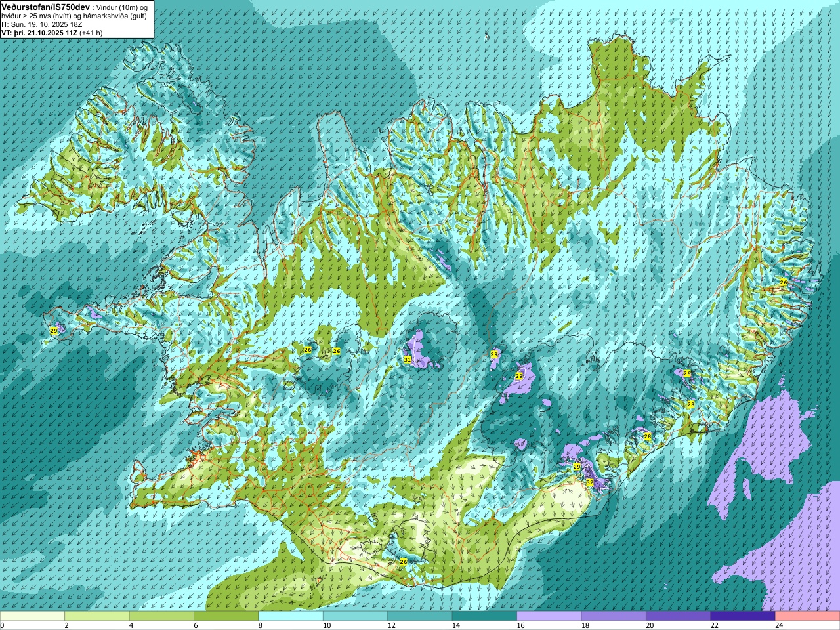Screen dimensions: 840x630
Task: Select the 10–12 m/s turquoise legend swatch
Action: (x=355, y=616)
